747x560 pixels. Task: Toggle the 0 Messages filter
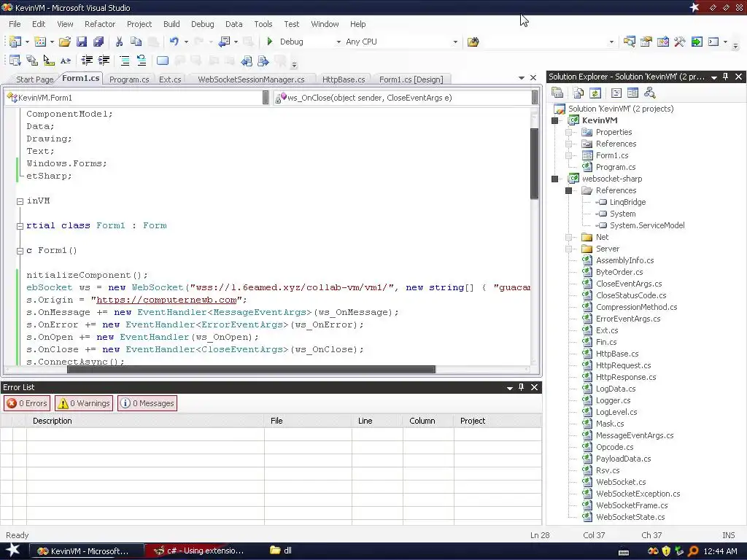[147, 403]
